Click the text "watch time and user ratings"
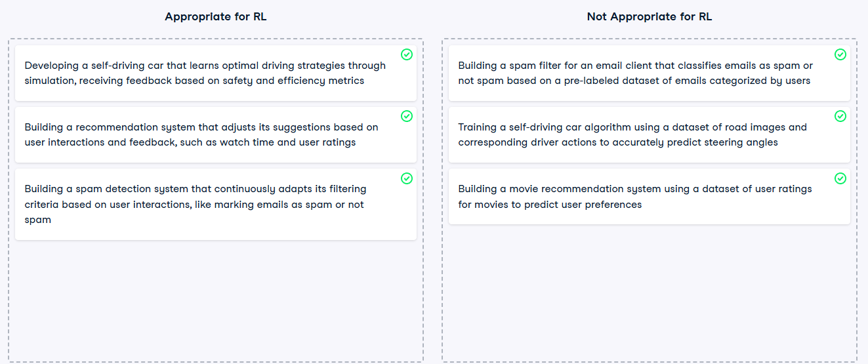Viewport: 868px width, 364px height. pyautogui.click(x=288, y=142)
